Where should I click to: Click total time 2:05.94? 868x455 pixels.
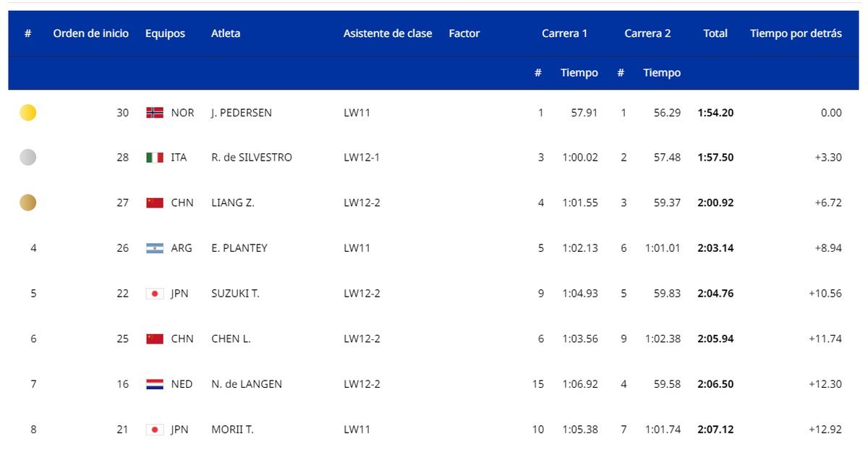(716, 339)
